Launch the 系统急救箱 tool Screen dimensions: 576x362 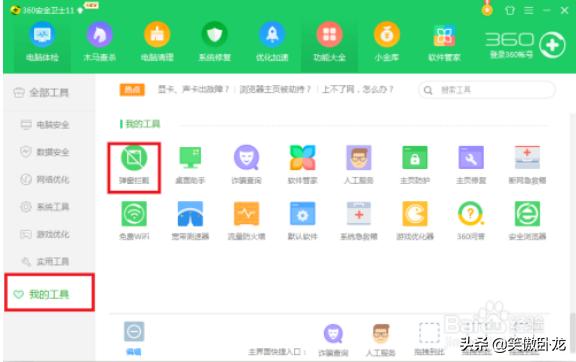(x=359, y=221)
